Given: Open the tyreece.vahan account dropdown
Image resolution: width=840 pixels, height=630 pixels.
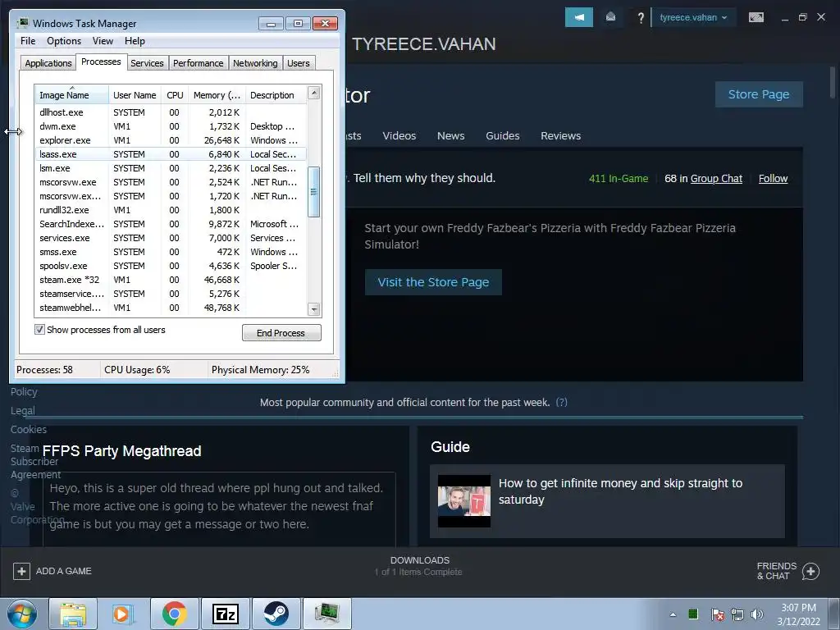Looking at the screenshot, I should pos(693,17).
